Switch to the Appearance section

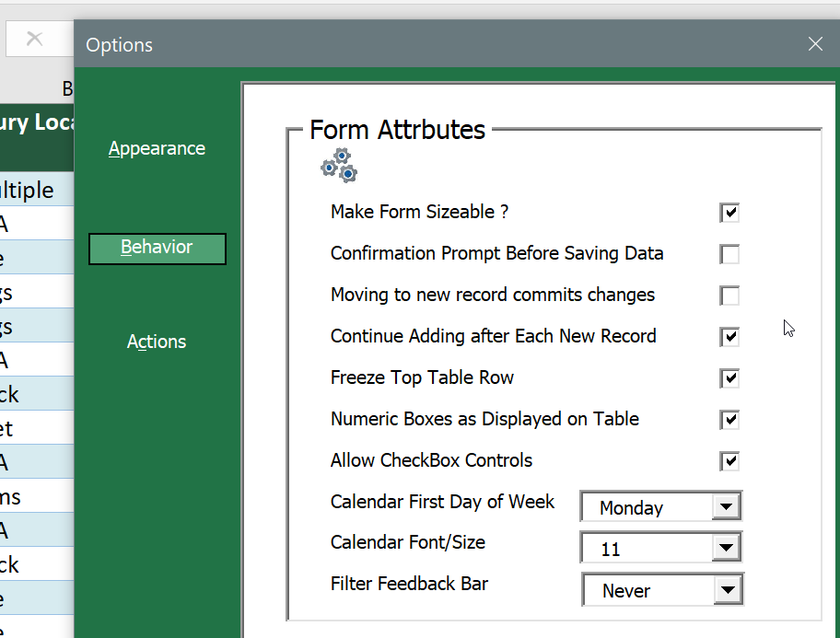157,148
